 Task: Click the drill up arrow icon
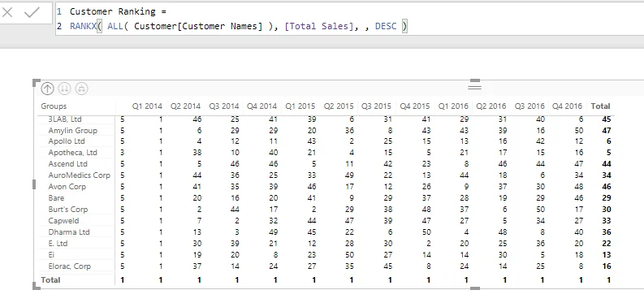tap(47, 89)
